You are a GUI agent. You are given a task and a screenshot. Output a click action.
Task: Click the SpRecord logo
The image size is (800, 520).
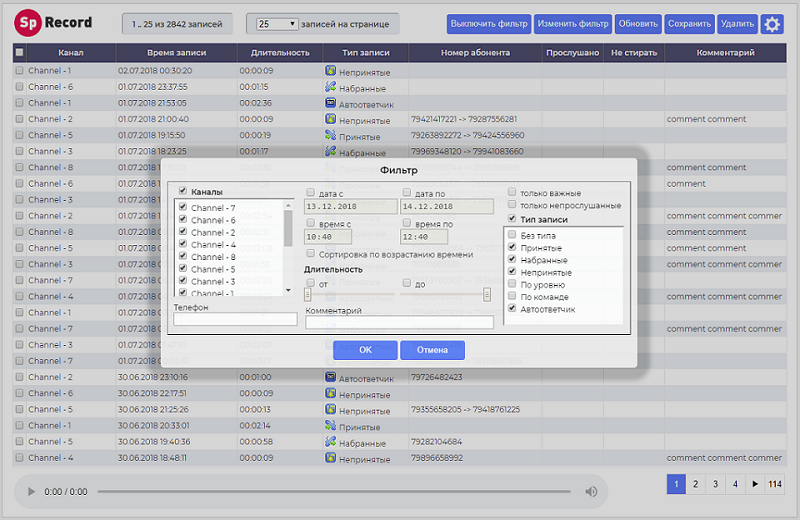point(54,22)
